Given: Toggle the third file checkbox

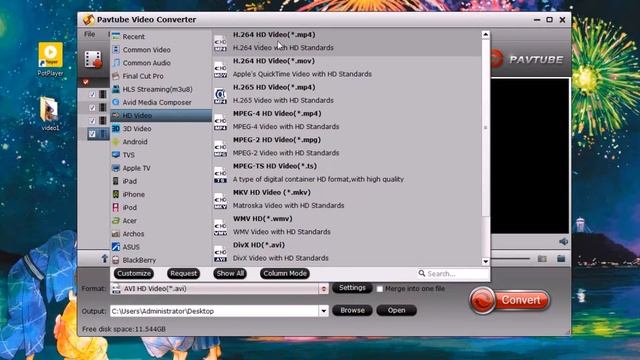Looking at the screenshot, I should [x=92, y=121].
